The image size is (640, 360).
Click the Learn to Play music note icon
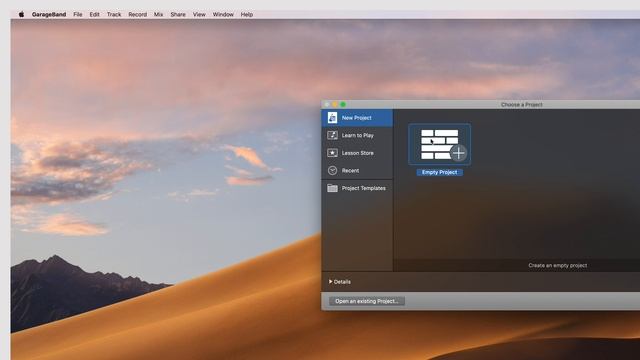[332, 135]
